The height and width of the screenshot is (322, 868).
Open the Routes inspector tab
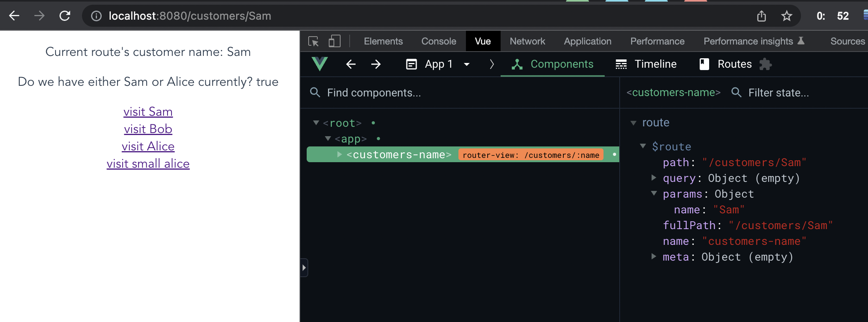pos(725,64)
